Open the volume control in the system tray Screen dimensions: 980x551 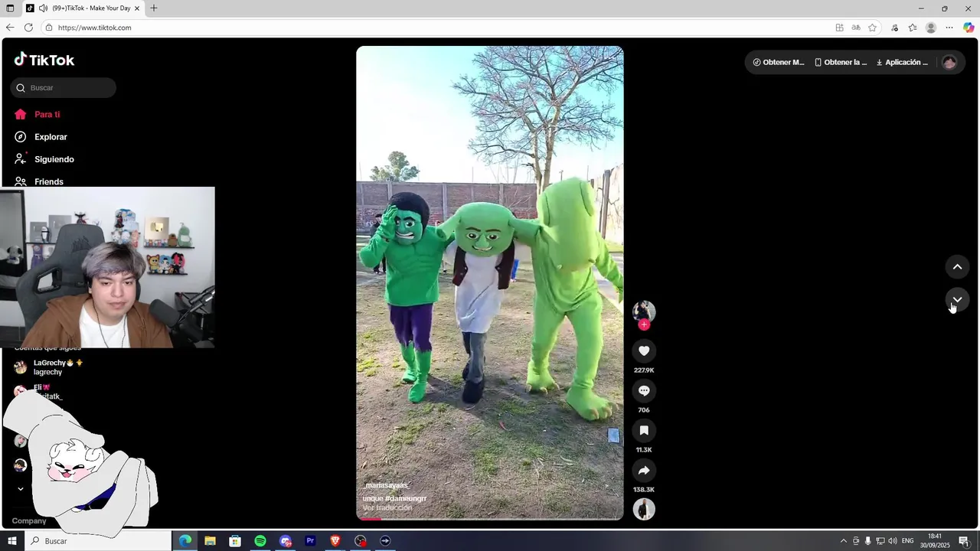893,541
